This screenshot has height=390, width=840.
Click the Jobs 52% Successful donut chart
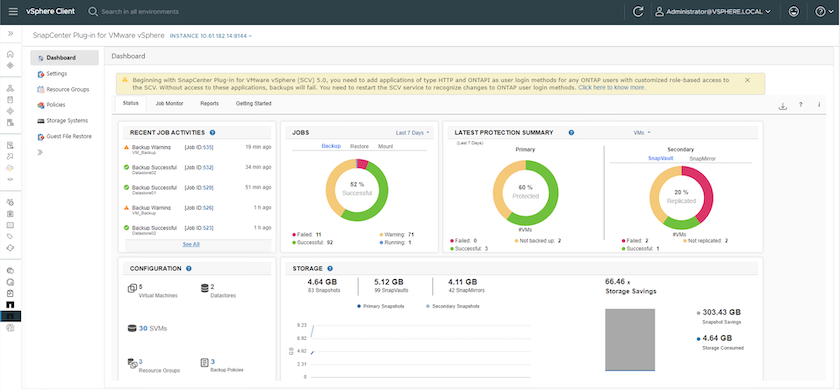(357, 189)
